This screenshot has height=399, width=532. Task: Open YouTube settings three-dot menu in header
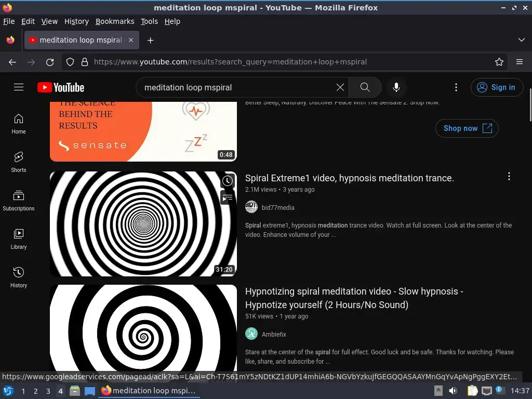456,87
